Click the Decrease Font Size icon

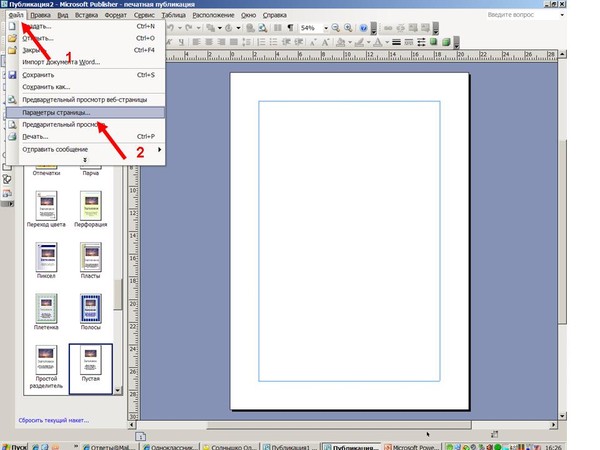pos(313,42)
